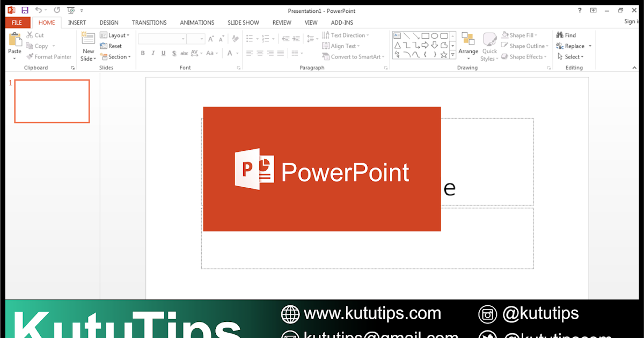
Task: Undo the last action
Action: click(38, 10)
